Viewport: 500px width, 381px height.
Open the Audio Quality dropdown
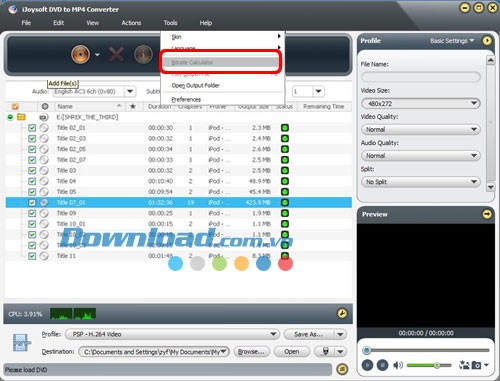pos(421,156)
